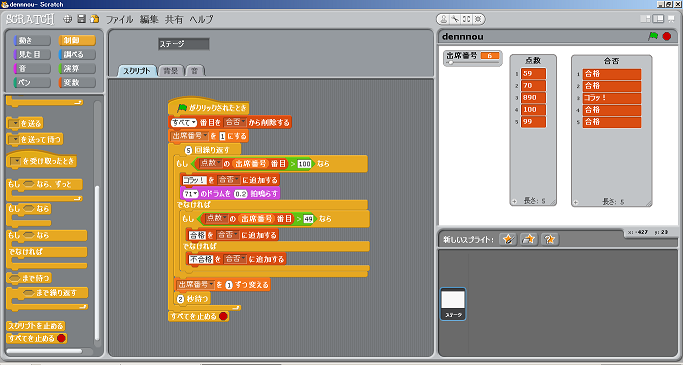
Task: Select the 演算 block category
Action: [77, 68]
